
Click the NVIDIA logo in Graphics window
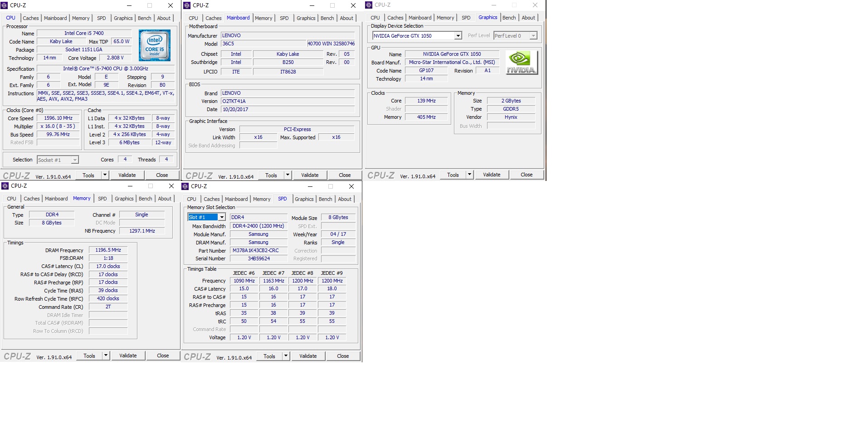(522, 63)
